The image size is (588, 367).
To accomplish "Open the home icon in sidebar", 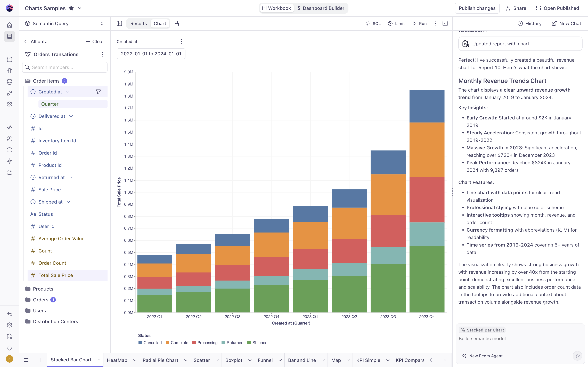I will click(x=10, y=25).
